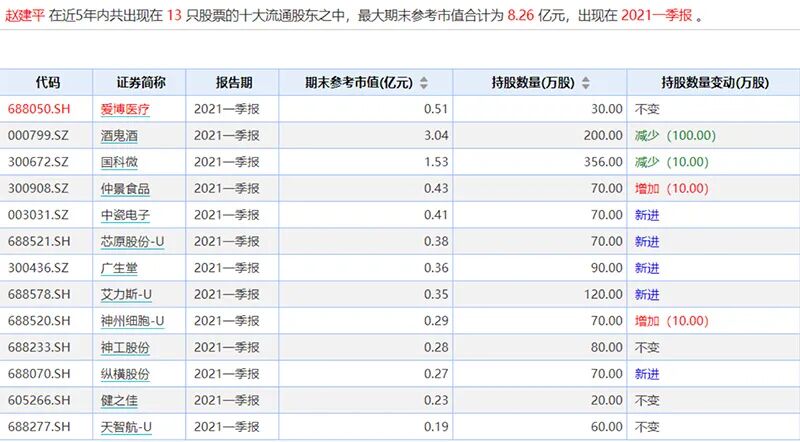Click 新进 status for 中瓷电子
The height and width of the screenshot is (442, 800).
click(647, 215)
